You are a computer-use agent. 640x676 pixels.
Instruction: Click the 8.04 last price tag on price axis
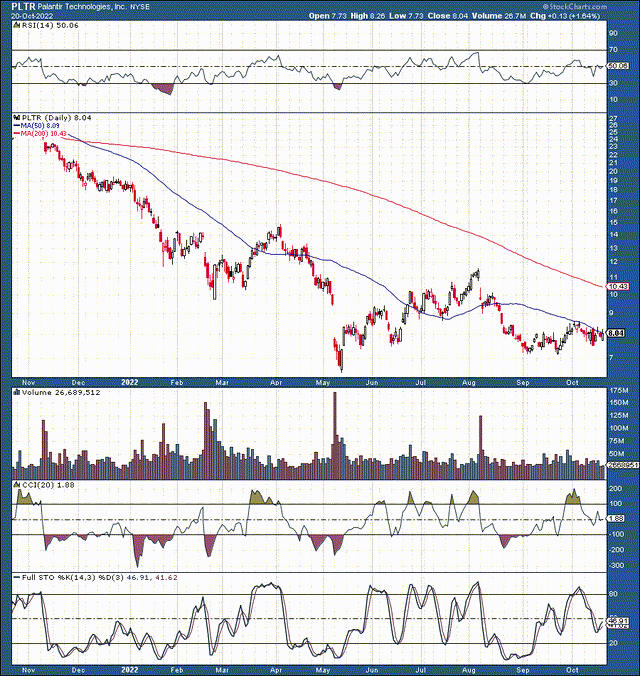point(616,333)
